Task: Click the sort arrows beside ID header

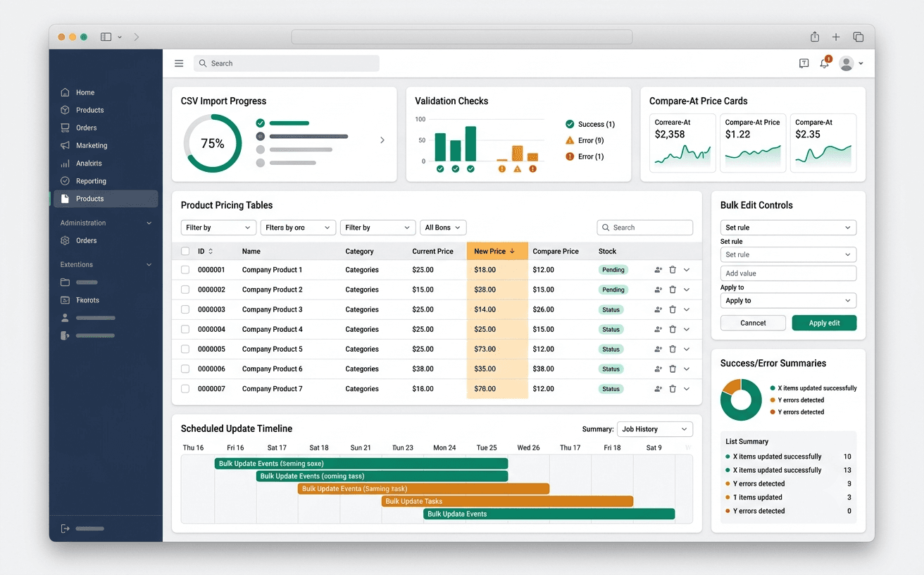Action: (x=211, y=251)
